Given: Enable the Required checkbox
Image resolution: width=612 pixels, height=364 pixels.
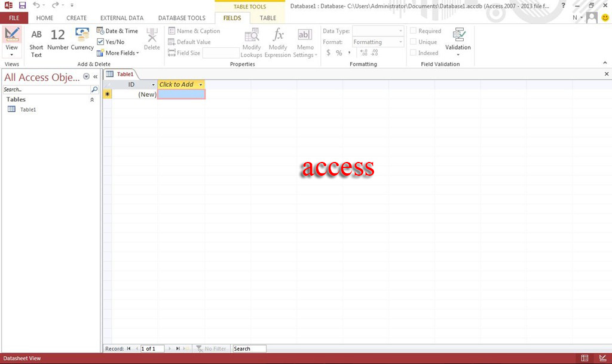Looking at the screenshot, I should (x=414, y=30).
